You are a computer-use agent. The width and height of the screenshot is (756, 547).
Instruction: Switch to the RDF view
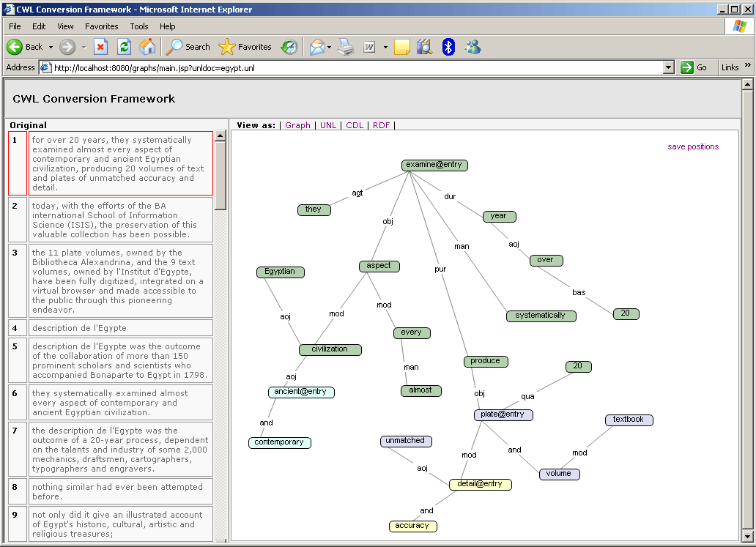pos(381,125)
